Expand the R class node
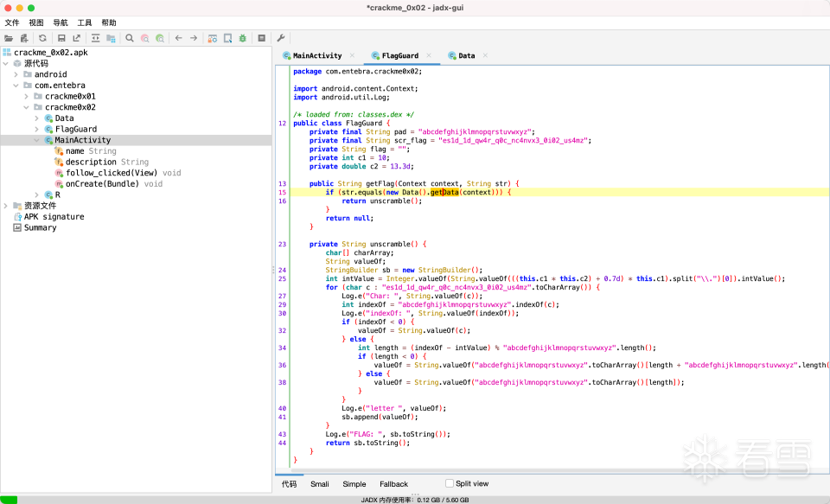 coord(36,195)
